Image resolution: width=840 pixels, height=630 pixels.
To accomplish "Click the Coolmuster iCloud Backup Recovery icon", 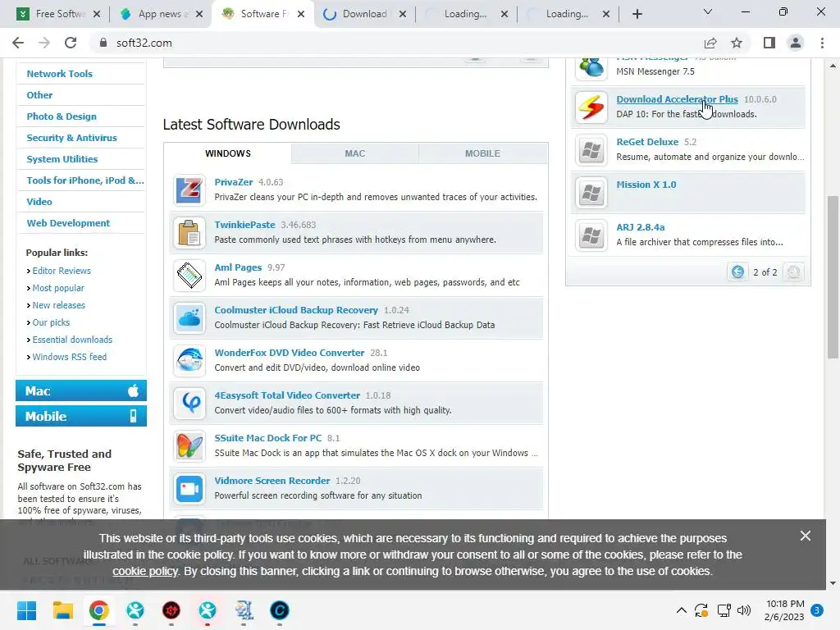I will tap(189, 317).
